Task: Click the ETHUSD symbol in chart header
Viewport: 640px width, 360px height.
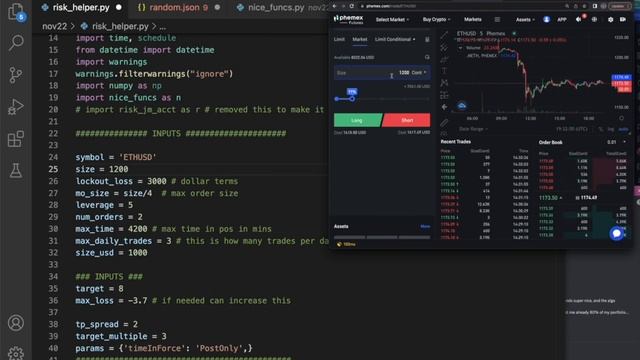Action: [x=466, y=33]
